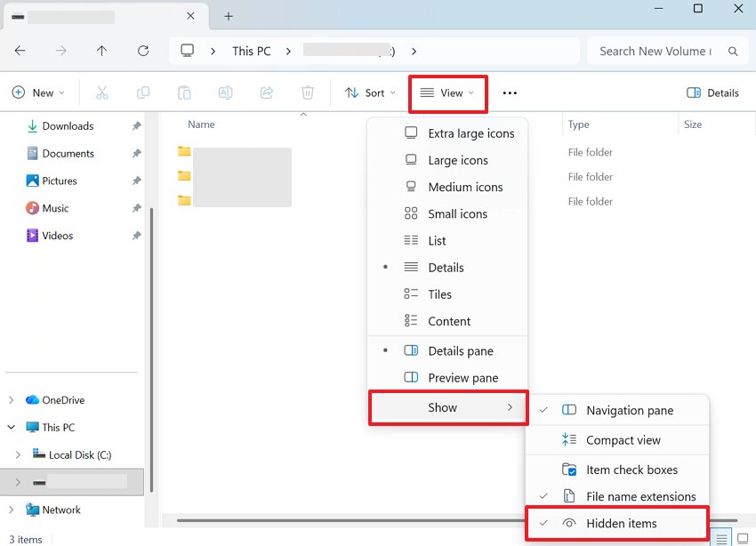Open the Sort dropdown
This screenshot has height=546, width=756.
pos(370,92)
